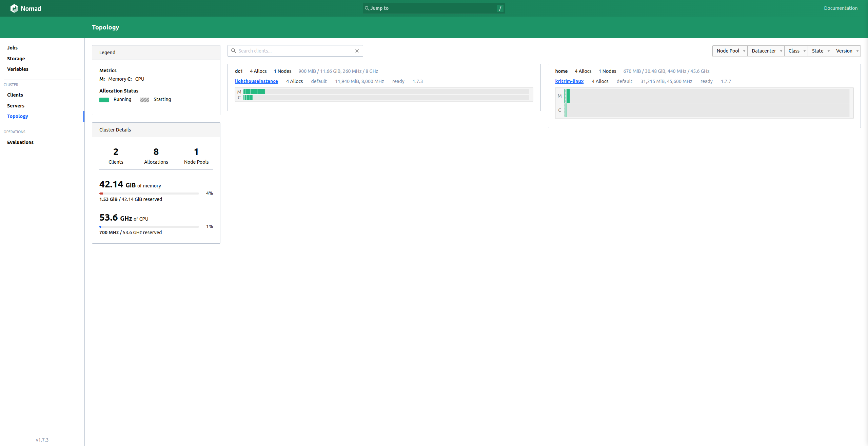868x446 pixels.
Task: Click the lighthouseinstance memory allocation bar
Action: pyautogui.click(x=254, y=92)
